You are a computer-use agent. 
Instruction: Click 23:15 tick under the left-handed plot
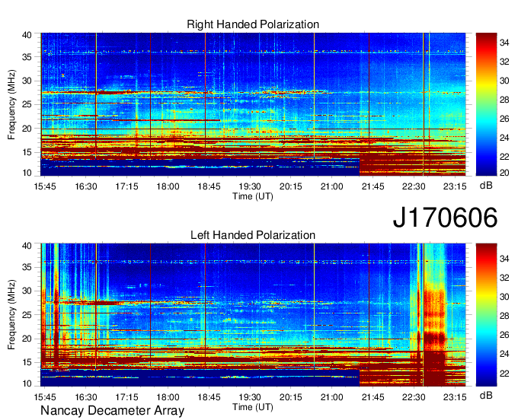tap(455, 396)
